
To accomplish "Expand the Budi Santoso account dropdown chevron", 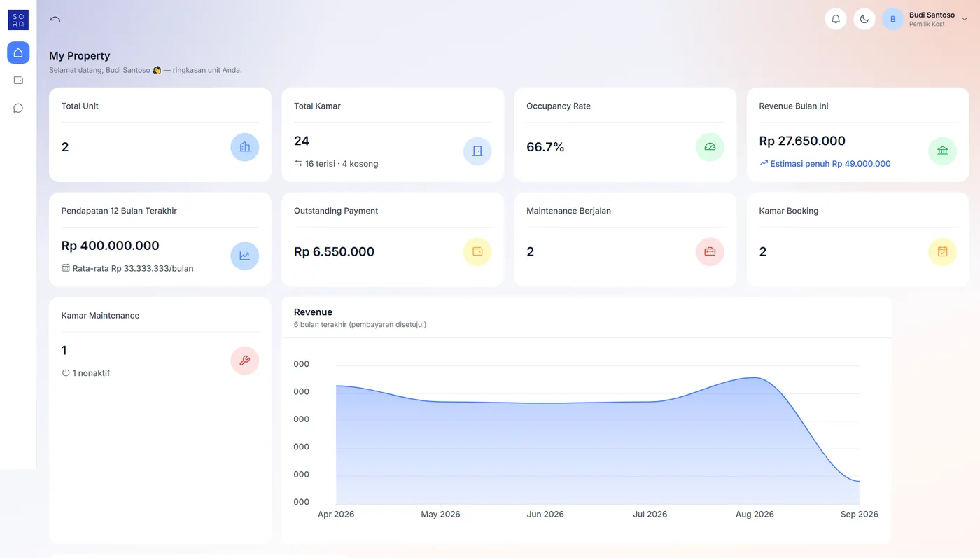I will tap(965, 20).
